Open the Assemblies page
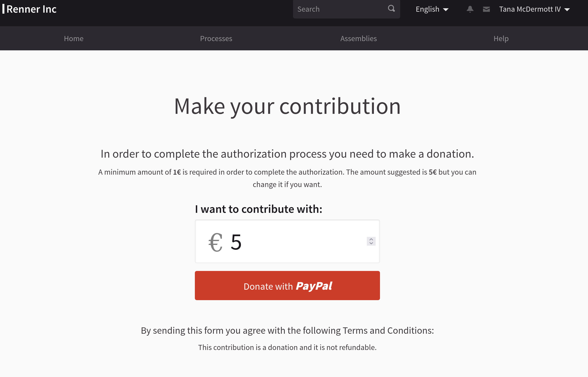The image size is (588, 377). (x=358, y=38)
